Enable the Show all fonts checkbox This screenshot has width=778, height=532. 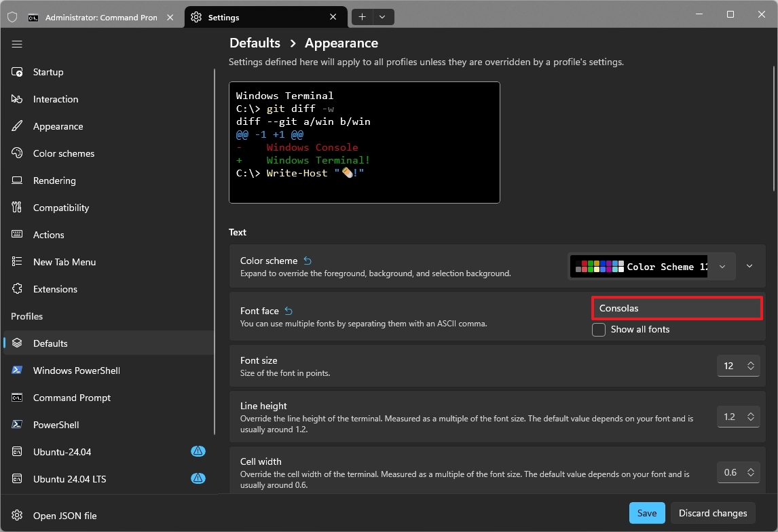coord(599,330)
